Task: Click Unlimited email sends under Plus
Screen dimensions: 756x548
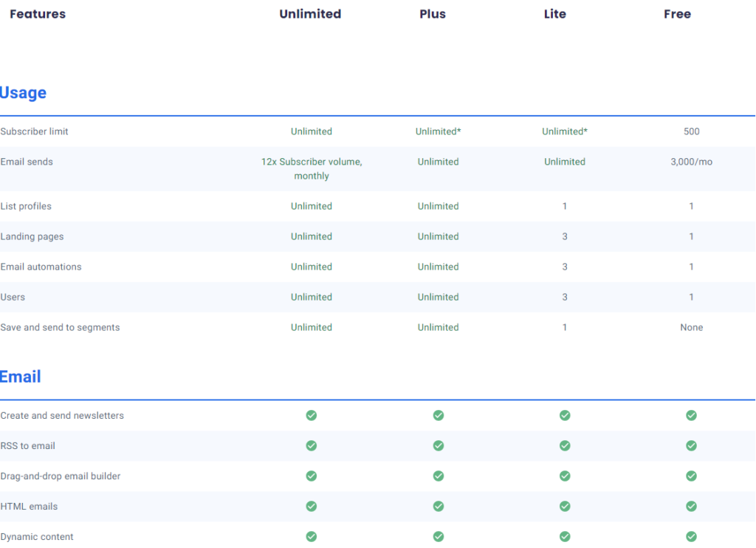Action: coord(439,162)
